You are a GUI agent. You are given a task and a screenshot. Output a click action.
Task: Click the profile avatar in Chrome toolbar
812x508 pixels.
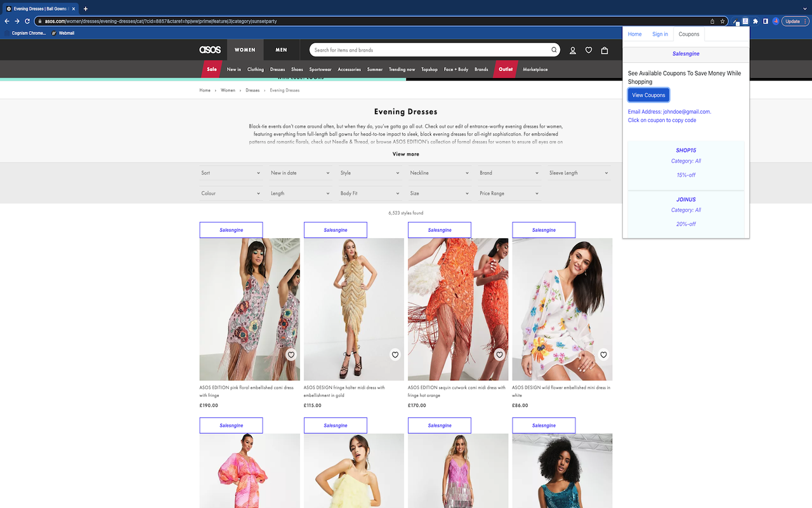tap(775, 21)
